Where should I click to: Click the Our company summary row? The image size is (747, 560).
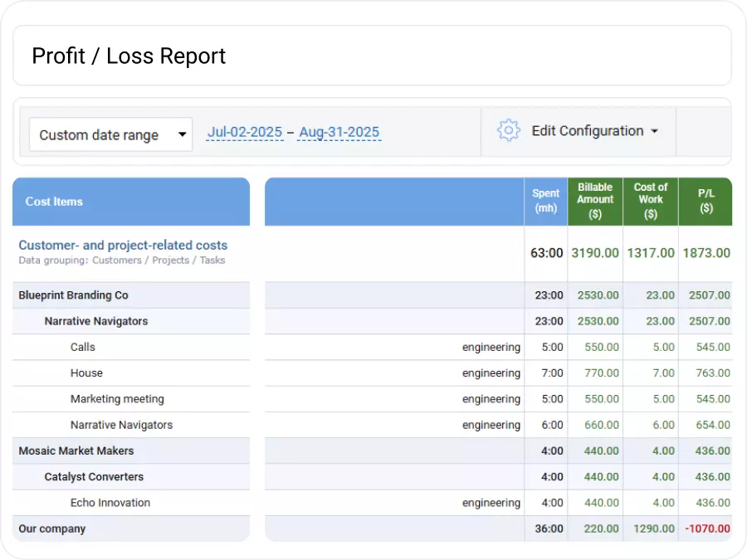(53, 528)
